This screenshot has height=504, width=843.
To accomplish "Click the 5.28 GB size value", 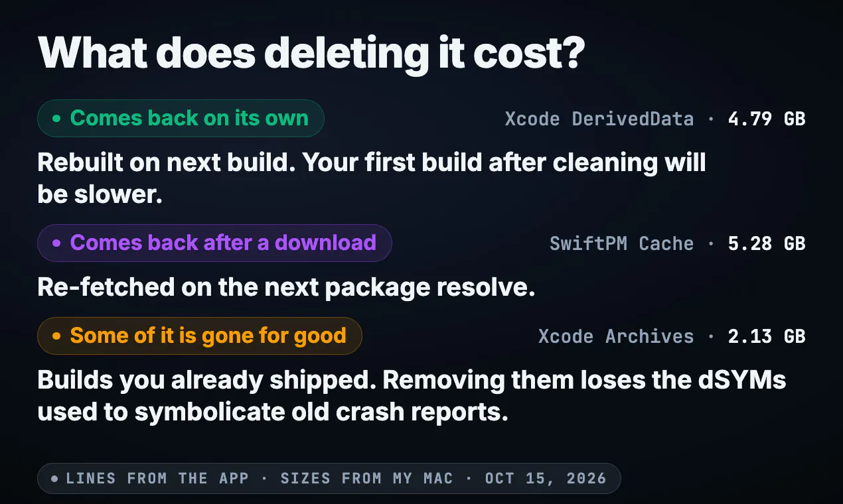I will tap(767, 244).
